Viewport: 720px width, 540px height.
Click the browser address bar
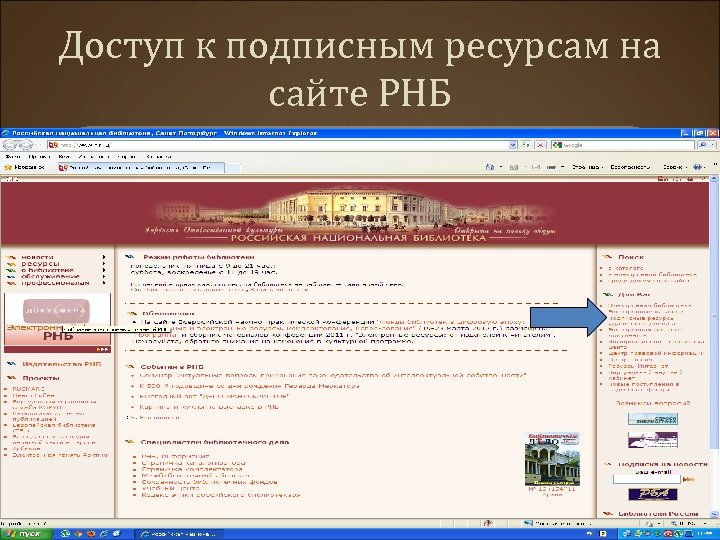[x=278, y=145]
